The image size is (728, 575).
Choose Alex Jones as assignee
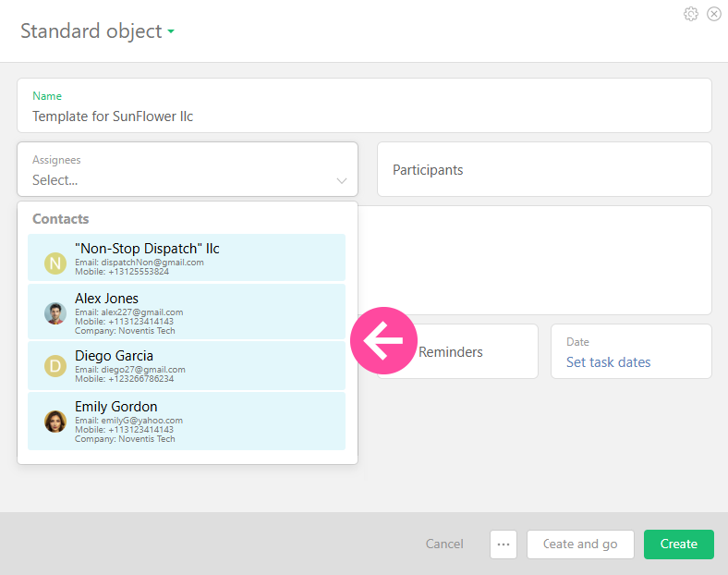[x=187, y=312]
